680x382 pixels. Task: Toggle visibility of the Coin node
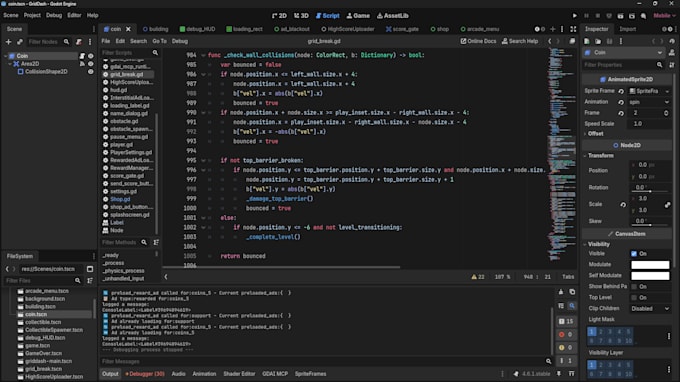tap(91, 56)
